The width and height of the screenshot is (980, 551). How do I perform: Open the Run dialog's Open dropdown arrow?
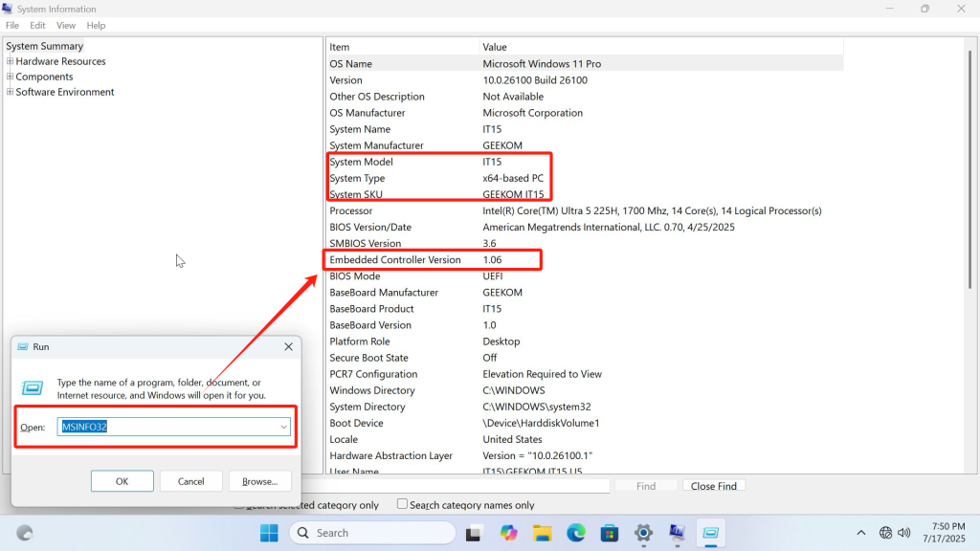283,428
